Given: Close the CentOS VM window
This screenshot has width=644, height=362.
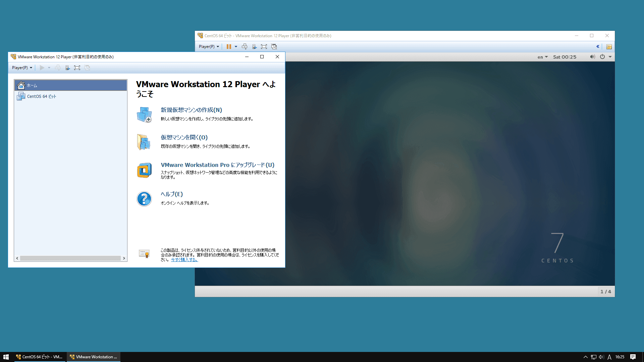Looking at the screenshot, I should (607, 36).
